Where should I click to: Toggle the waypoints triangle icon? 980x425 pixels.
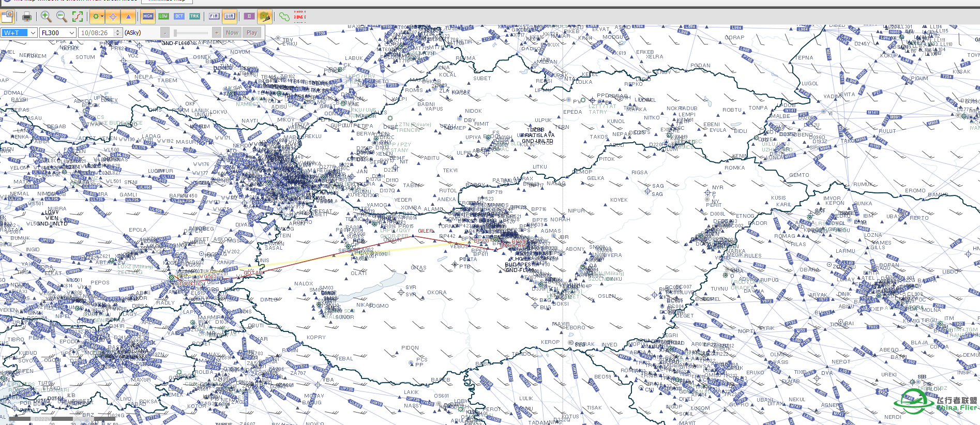[128, 17]
